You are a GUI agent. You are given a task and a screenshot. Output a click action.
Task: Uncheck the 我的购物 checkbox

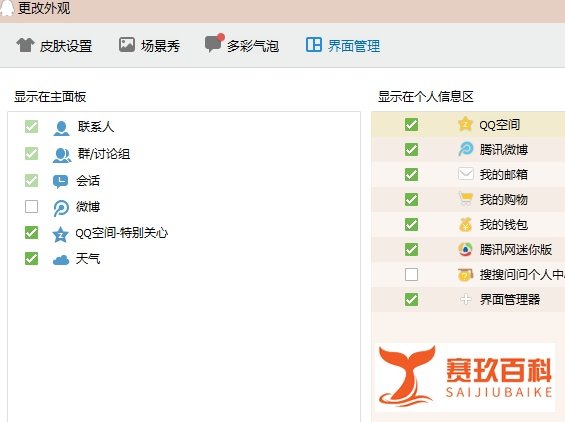pyautogui.click(x=411, y=199)
